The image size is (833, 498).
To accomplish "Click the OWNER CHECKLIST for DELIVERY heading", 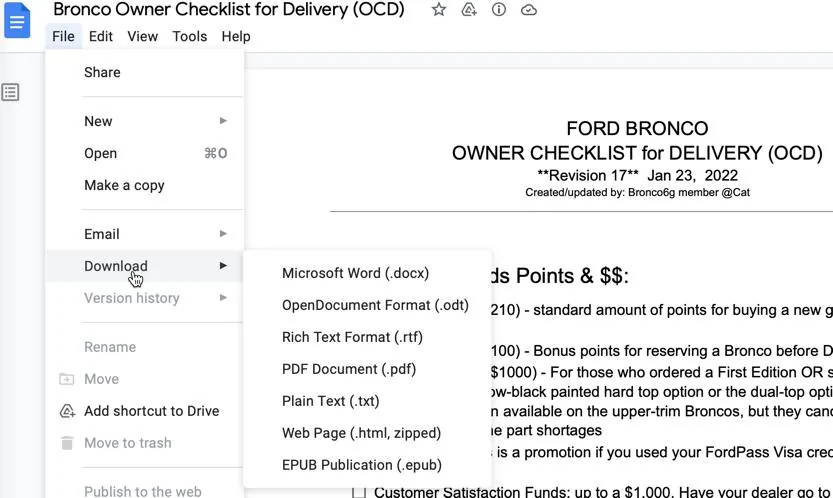I will [x=637, y=153].
